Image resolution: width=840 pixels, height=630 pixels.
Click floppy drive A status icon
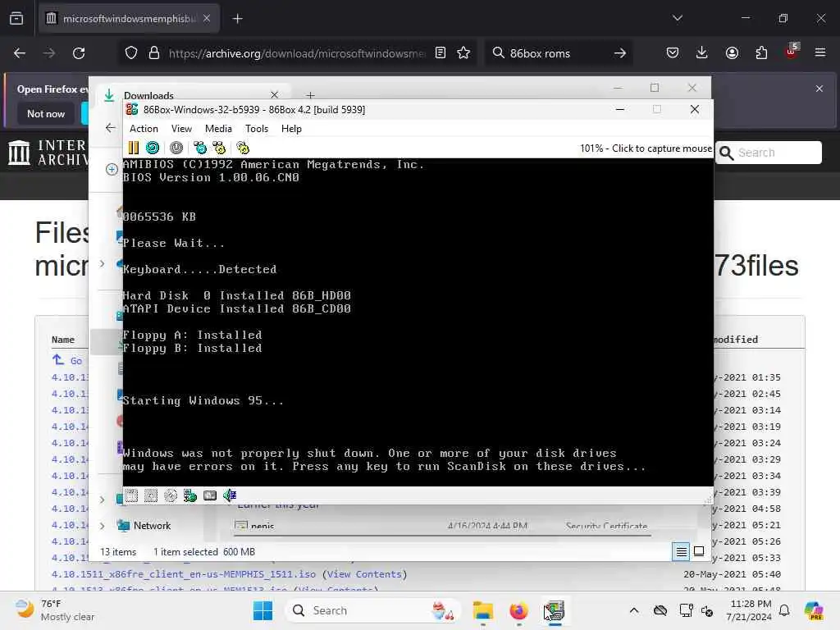tap(131, 495)
